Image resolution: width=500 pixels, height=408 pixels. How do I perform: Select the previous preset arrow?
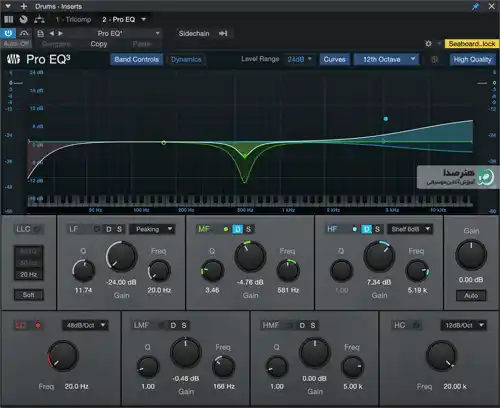(x=52, y=33)
